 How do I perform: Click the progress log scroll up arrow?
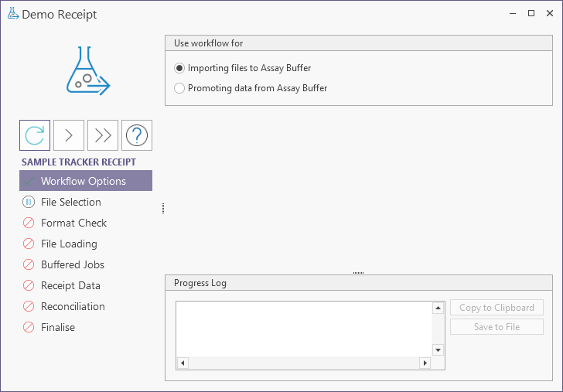[x=438, y=308]
